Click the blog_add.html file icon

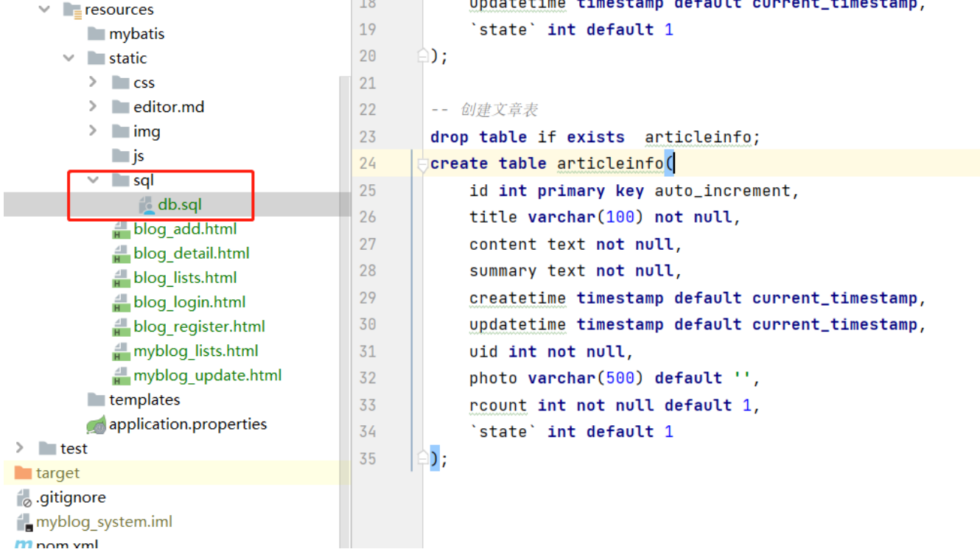[121, 229]
